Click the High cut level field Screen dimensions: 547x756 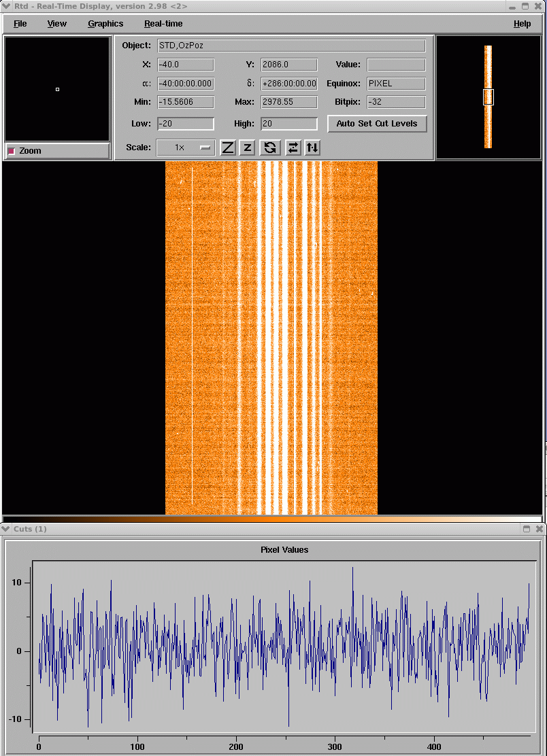tap(289, 124)
